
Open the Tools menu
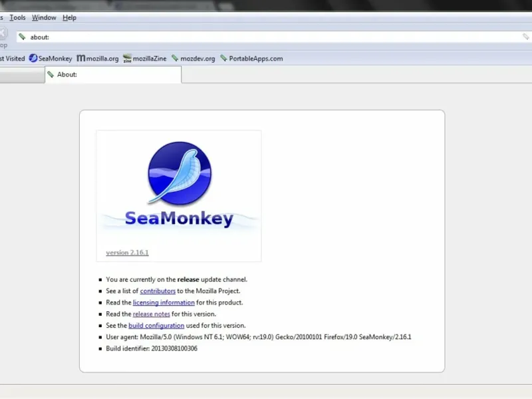(x=17, y=18)
